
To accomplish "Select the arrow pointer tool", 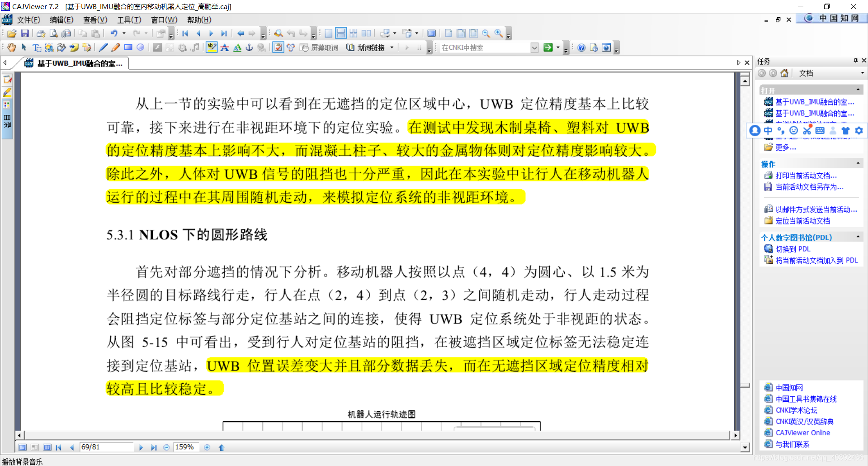I will 24,48.
